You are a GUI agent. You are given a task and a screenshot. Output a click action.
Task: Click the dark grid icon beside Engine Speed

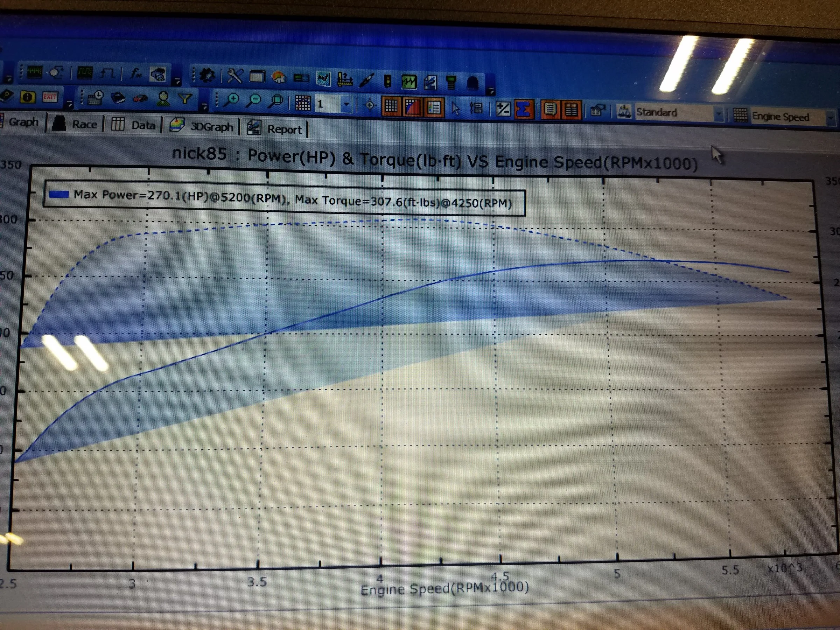click(740, 115)
